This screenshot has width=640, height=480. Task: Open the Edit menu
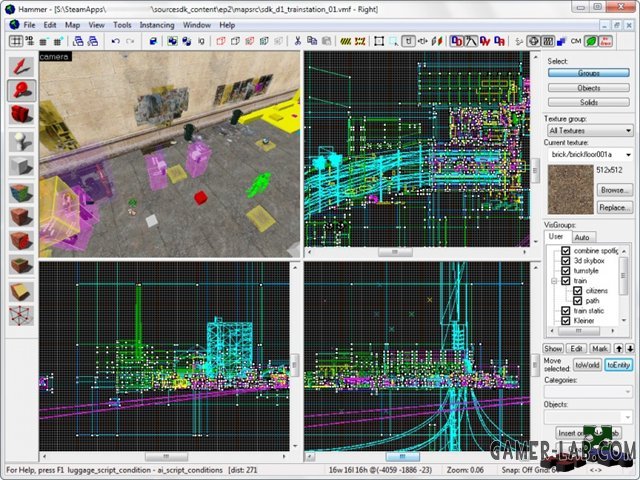click(50, 25)
